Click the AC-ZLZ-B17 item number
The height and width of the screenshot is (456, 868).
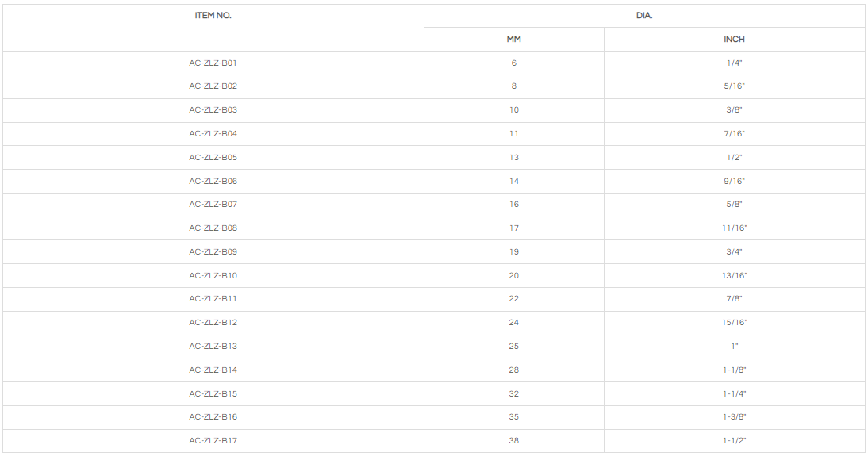click(213, 440)
